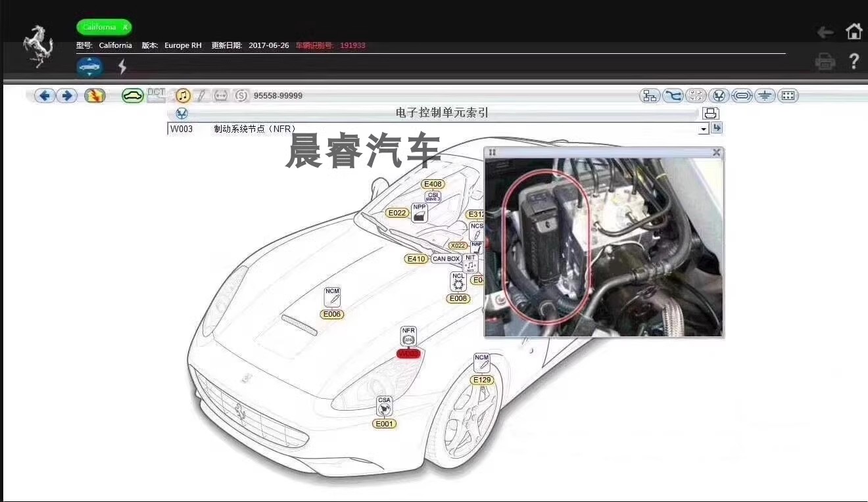Click the pen-shaped toolbar icon
This screenshot has width=868, height=502.
(x=202, y=96)
